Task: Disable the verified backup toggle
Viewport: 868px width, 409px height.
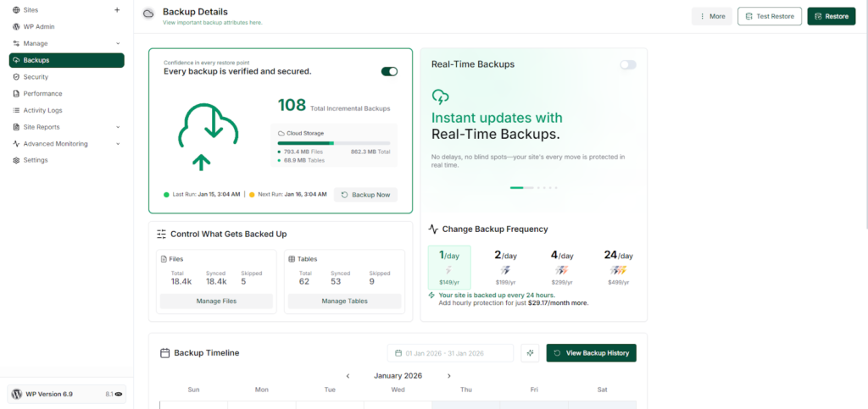Action: pos(389,71)
